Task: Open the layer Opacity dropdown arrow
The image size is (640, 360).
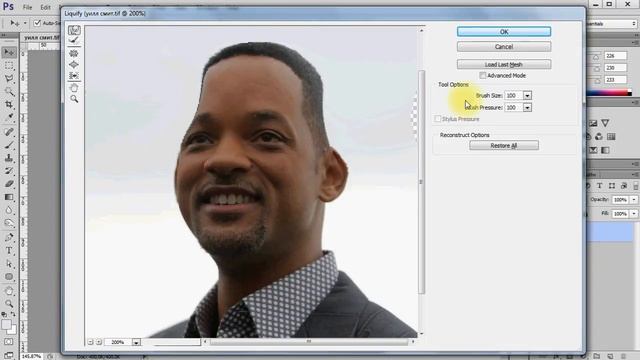Action: pos(634,200)
